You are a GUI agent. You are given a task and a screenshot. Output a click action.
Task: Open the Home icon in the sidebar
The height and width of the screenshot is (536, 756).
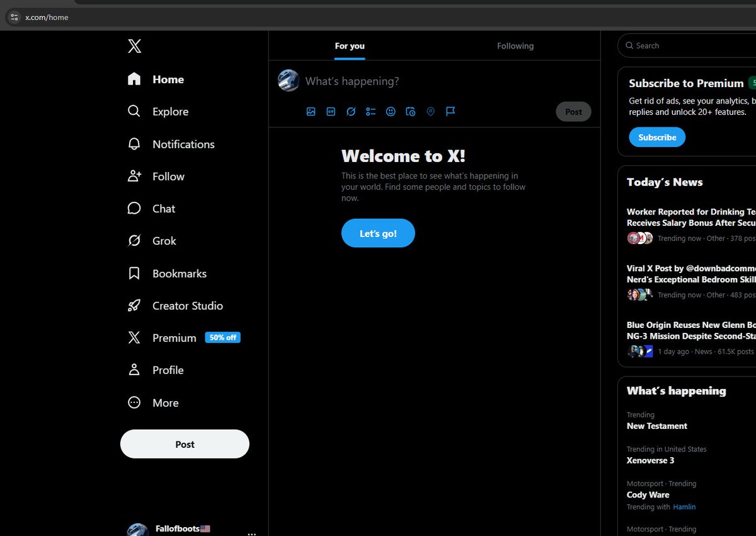pyautogui.click(x=134, y=79)
